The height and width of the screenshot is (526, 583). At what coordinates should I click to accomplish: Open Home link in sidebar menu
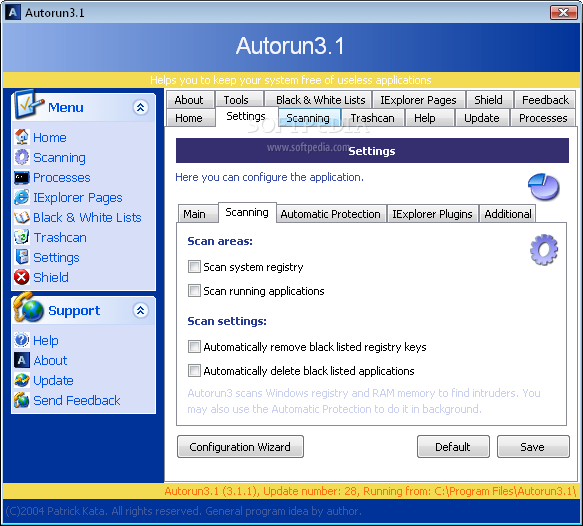(50, 137)
